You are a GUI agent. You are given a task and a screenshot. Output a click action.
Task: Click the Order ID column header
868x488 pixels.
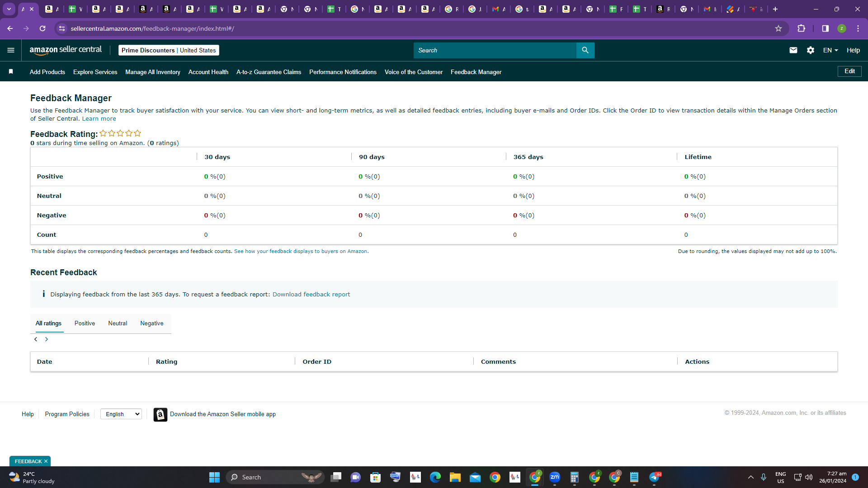point(317,361)
